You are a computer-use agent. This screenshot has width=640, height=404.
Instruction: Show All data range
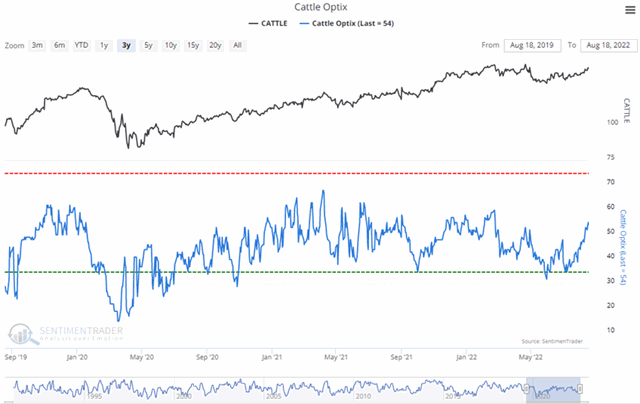(237, 45)
